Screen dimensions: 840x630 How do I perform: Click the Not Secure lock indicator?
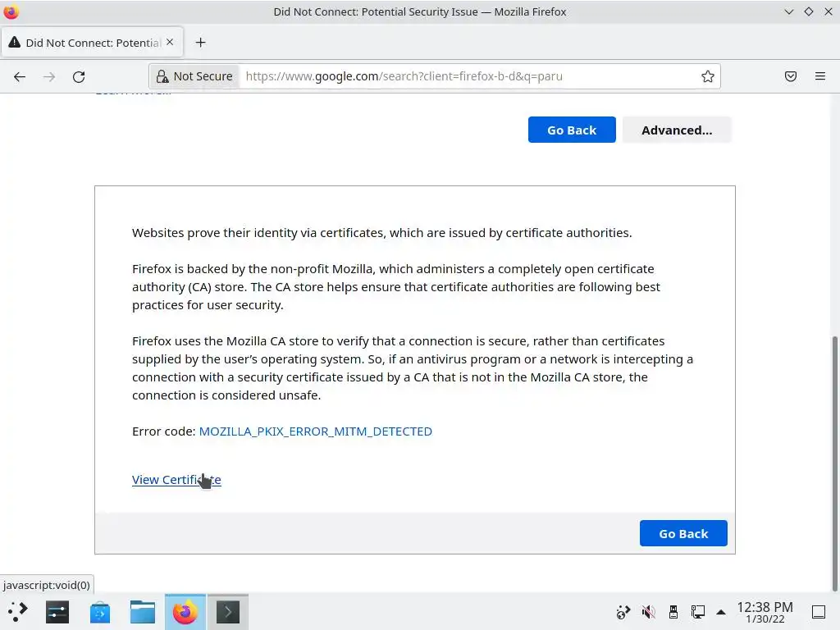[x=194, y=76]
